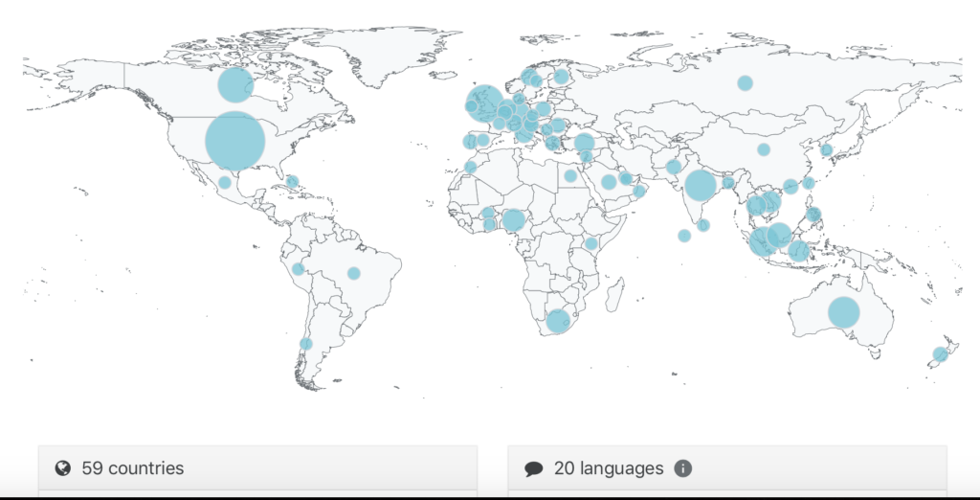Select the bubble over central China
This screenshot has height=500, width=980.
coord(763,149)
